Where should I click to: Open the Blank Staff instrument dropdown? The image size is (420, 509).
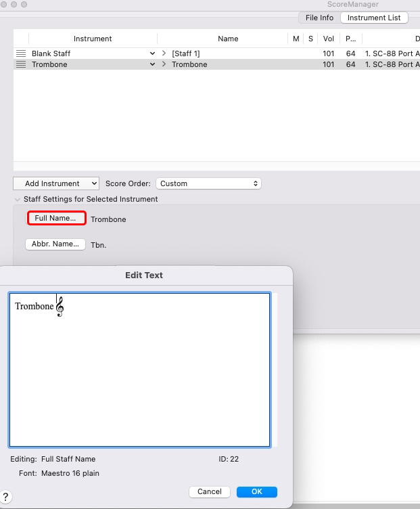[x=152, y=53]
